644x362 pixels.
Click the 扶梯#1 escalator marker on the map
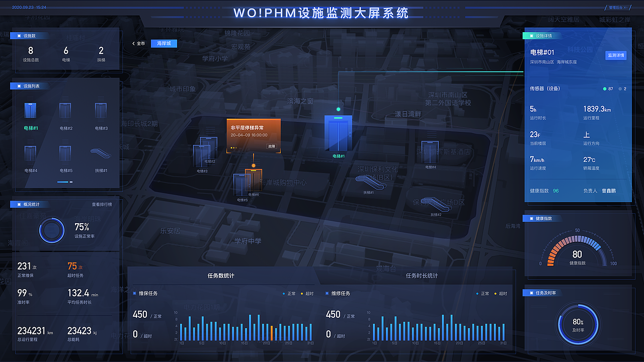pos(370,184)
